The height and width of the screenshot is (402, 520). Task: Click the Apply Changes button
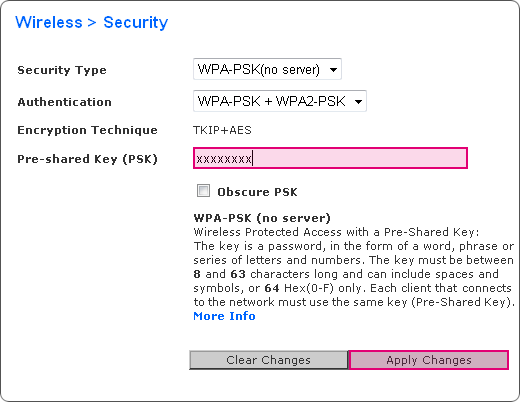(x=429, y=360)
